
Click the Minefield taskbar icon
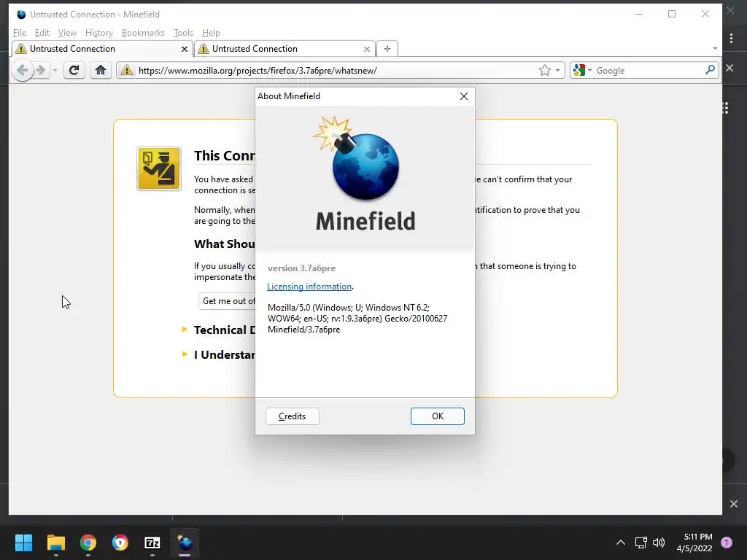pos(185,542)
